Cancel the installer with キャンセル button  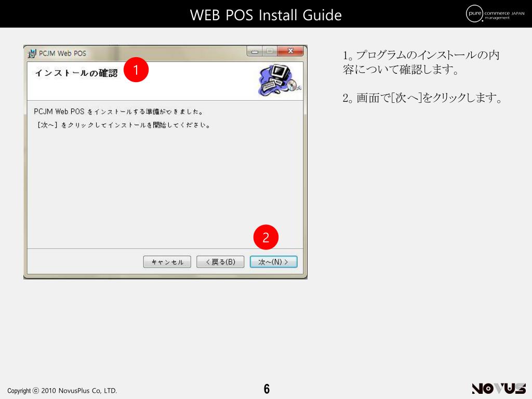click(167, 262)
